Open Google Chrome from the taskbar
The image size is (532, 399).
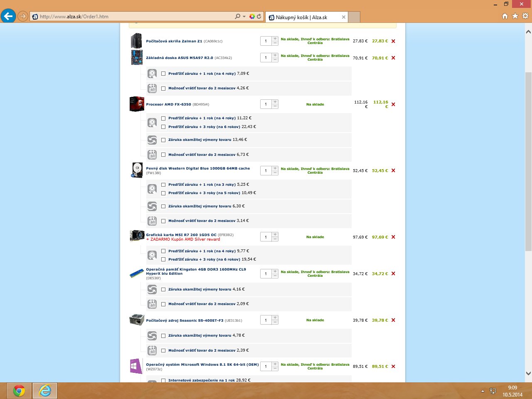click(x=19, y=391)
